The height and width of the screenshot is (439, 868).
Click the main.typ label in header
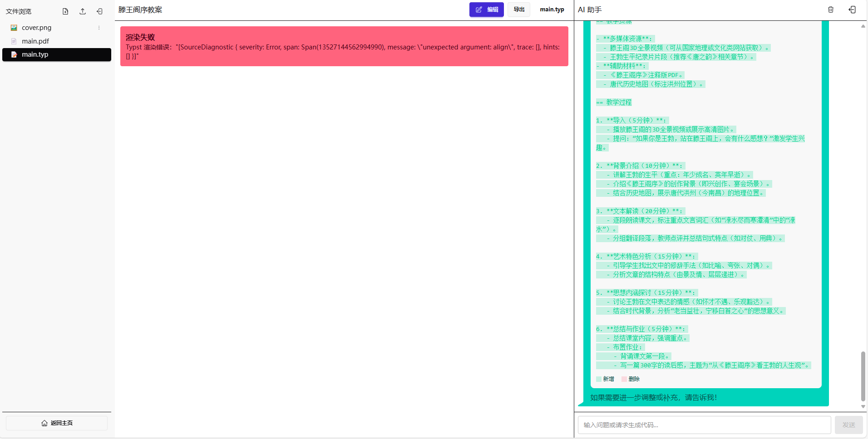552,10
